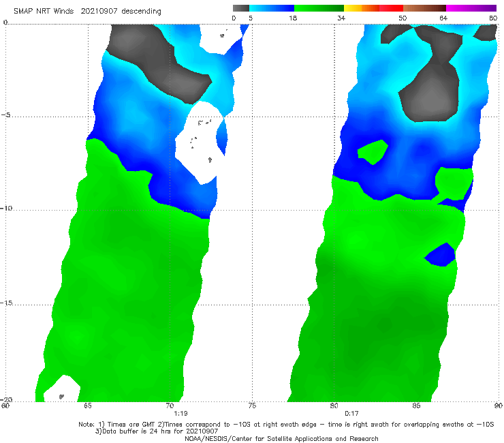Click the longitude axis label '65'

pos(88,406)
